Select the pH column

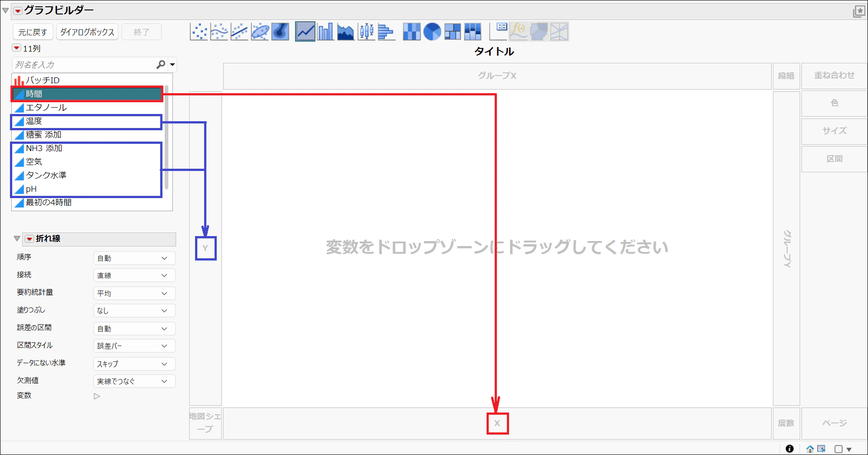(x=88, y=189)
